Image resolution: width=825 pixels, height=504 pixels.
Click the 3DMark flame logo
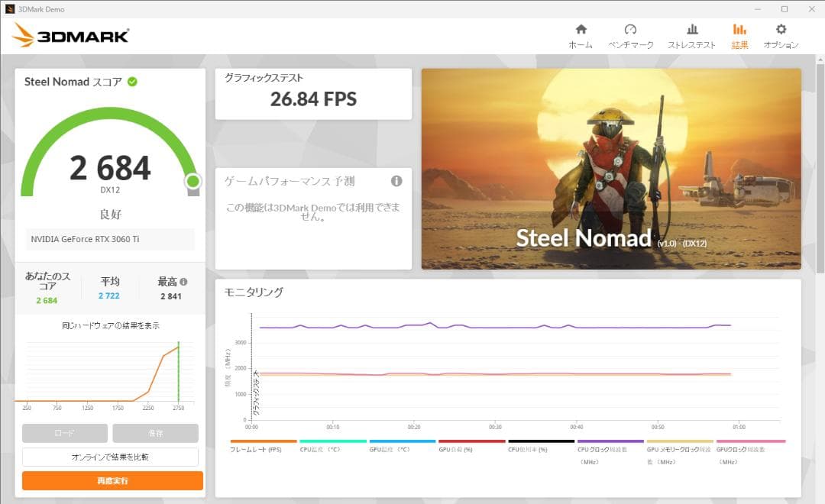tap(24, 34)
